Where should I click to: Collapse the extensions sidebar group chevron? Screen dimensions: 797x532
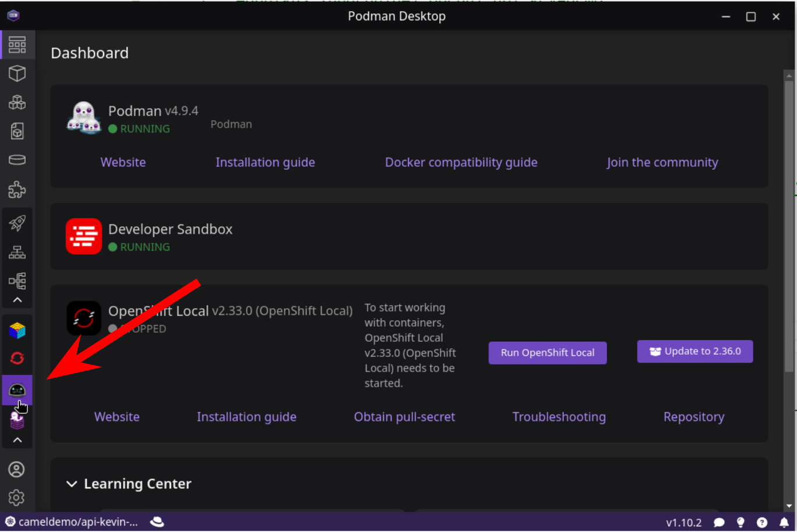coord(17,440)
